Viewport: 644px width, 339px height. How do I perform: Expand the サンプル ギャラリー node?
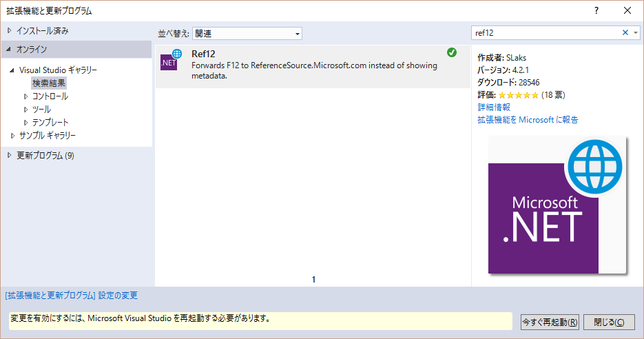(12, 136)
